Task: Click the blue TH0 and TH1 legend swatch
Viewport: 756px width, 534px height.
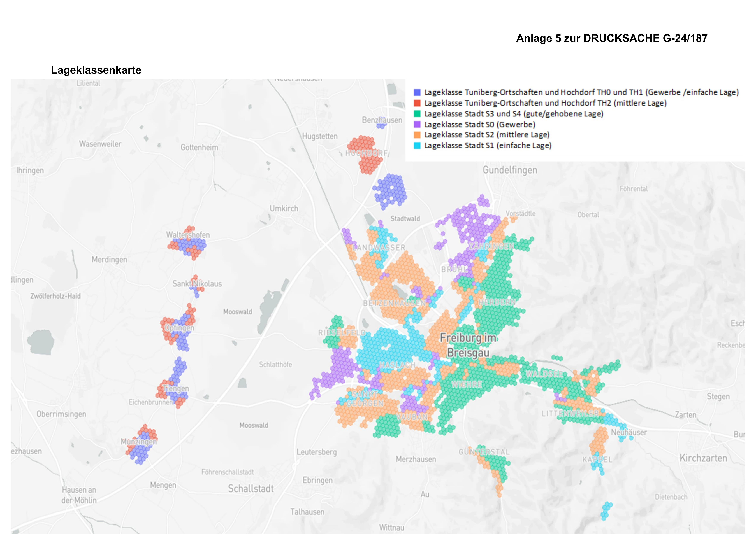Action: (x=417, y=92)
